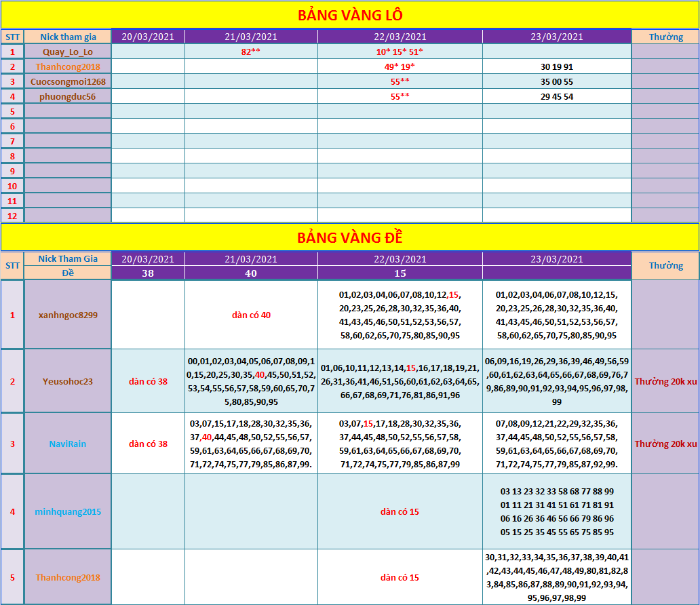Click the NaviRain participant name
This screenshot has height=605, width=700.
[68, 444]
